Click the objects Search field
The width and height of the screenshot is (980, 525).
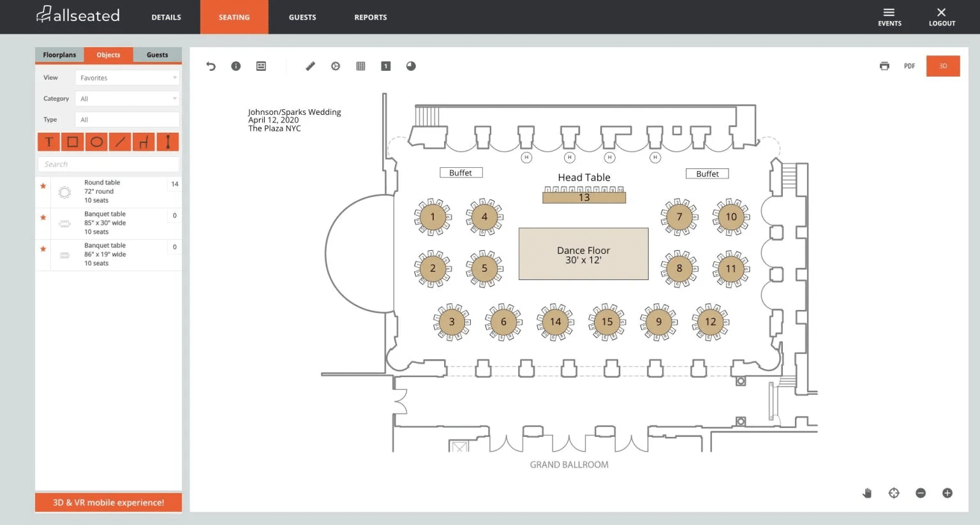point(108,165)
